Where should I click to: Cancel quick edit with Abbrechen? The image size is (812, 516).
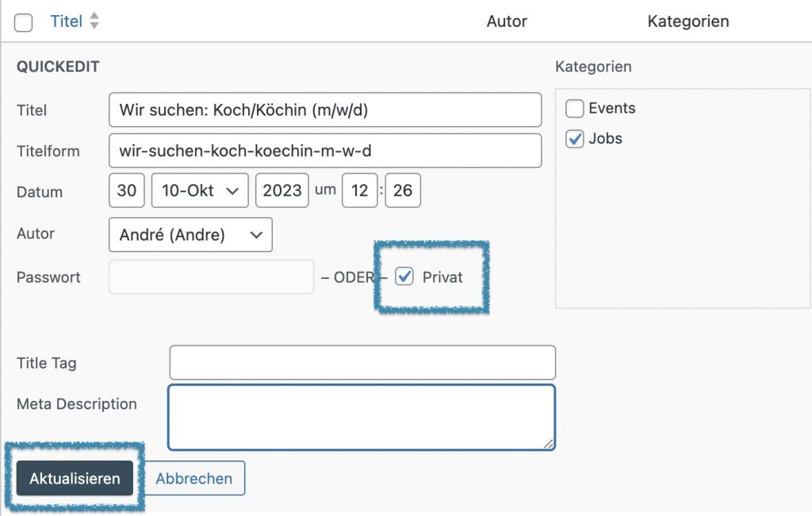tap(194, 479)
